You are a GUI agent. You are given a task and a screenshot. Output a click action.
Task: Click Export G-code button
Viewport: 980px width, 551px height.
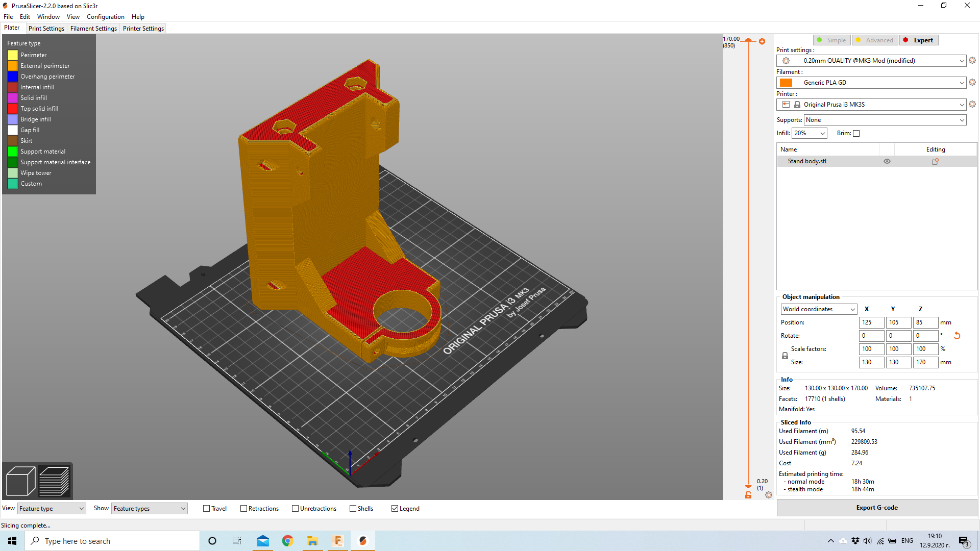(x=876, y=508)
